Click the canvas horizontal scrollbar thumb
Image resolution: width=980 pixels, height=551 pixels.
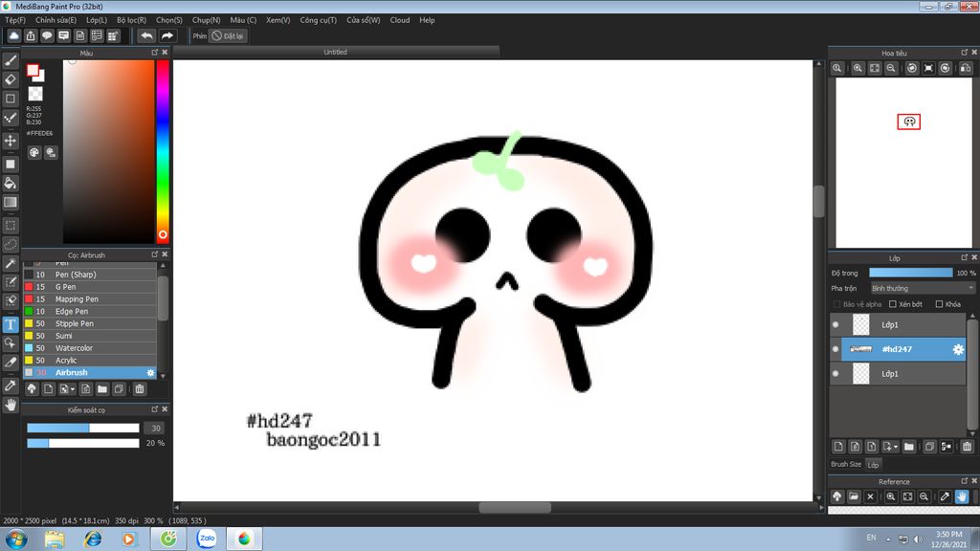click(515, 507)
